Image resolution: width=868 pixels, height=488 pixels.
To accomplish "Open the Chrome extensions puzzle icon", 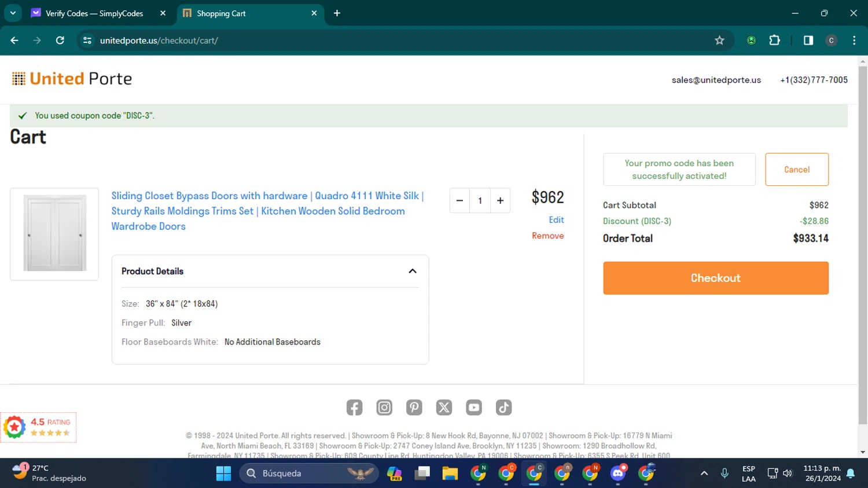I will 774,41.
